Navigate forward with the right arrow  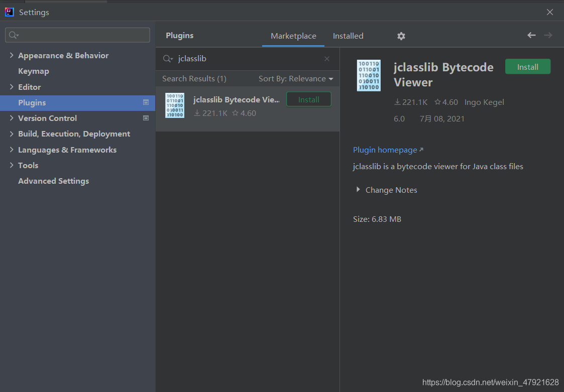tap(548, 35)
